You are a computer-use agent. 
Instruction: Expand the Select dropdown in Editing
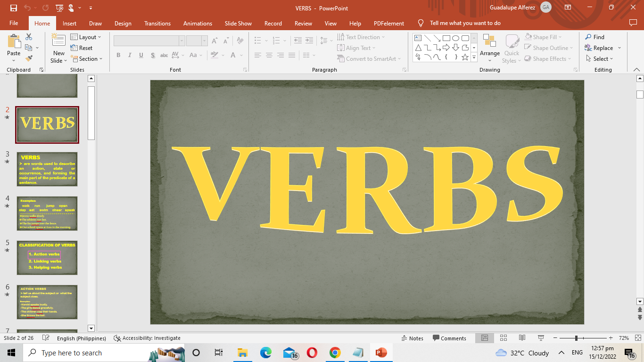point(600,59)
